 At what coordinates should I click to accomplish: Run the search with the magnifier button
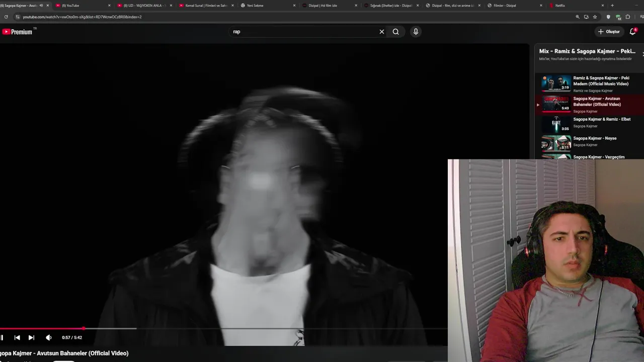(396, 32)
